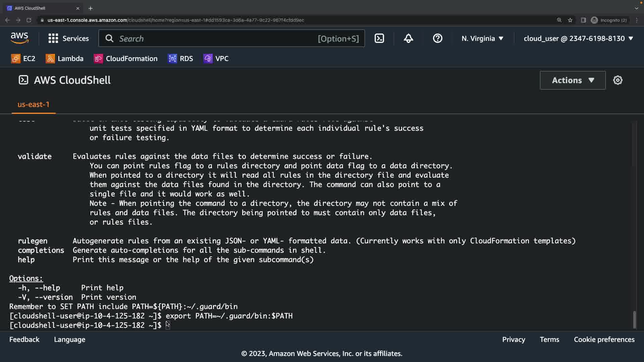The width and height of the screenshot is (644, 362).
Task: Open the VPC shortcut
Action: tap(216, 59)
